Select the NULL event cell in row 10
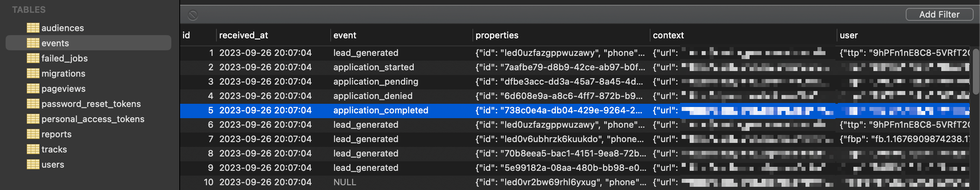 click(345, 182)
